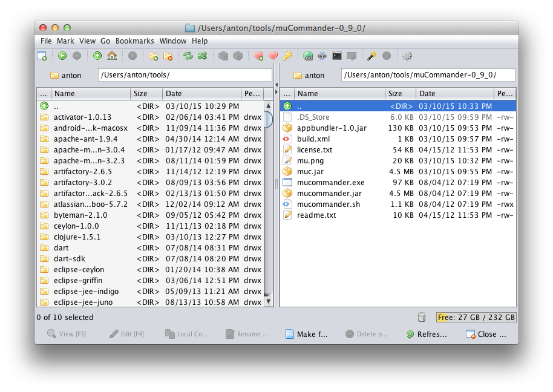Viewport: 553px width, 392px height.
Task: Set same folder with crossed arrows icon
Action: point(203,56)
